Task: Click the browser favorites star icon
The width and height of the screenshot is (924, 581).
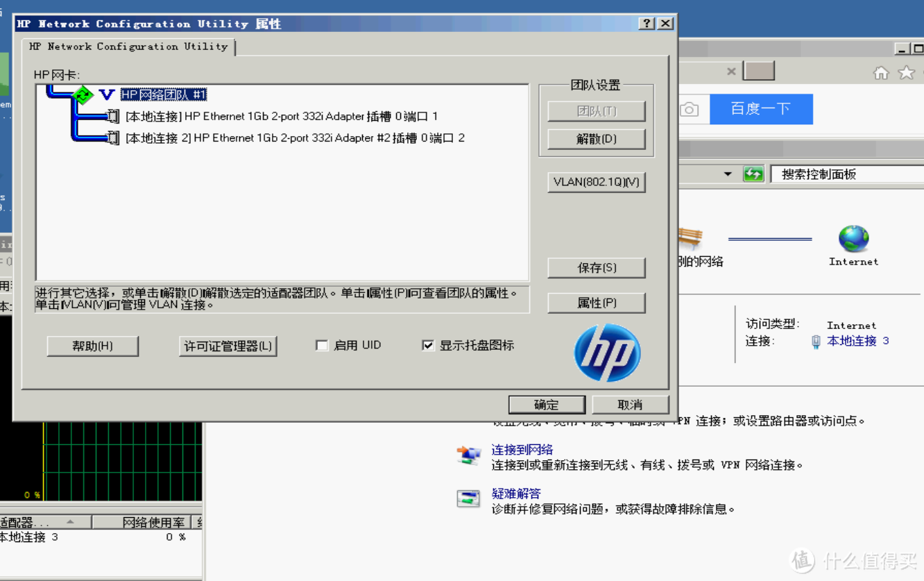Action: coord(906,73)
